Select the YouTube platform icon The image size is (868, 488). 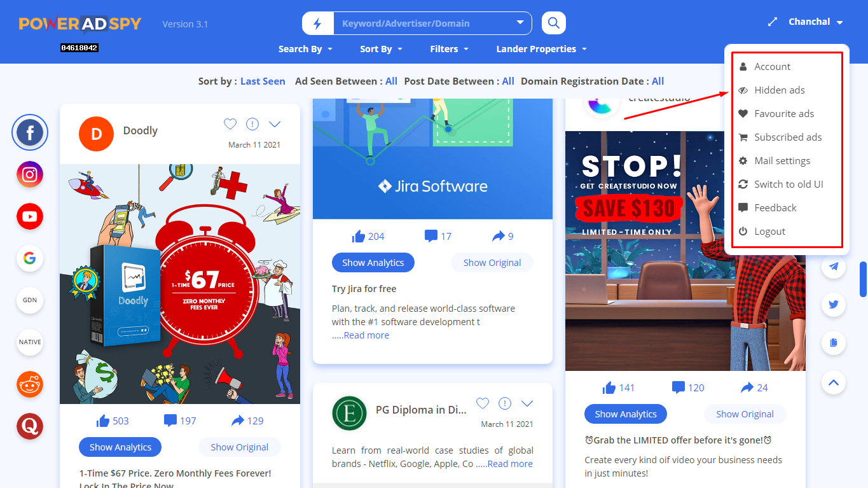tap(30, 216)
